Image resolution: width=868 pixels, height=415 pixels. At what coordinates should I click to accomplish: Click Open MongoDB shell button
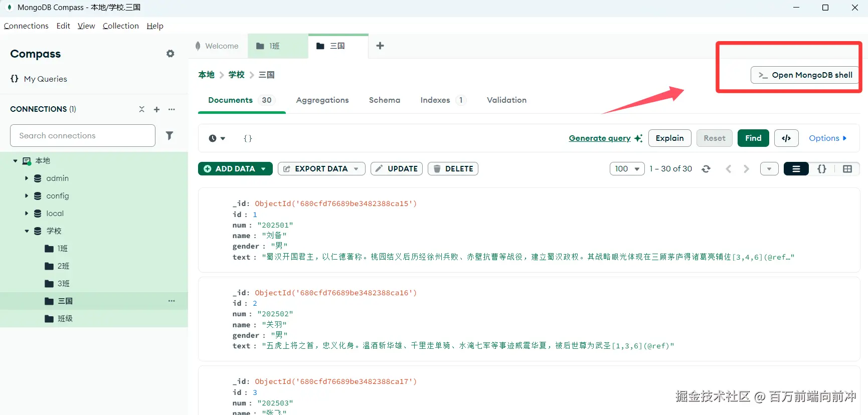pos(804,75)
